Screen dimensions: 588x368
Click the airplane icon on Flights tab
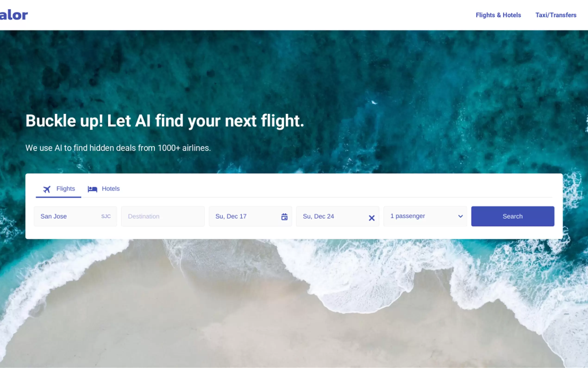pos(47,189)
